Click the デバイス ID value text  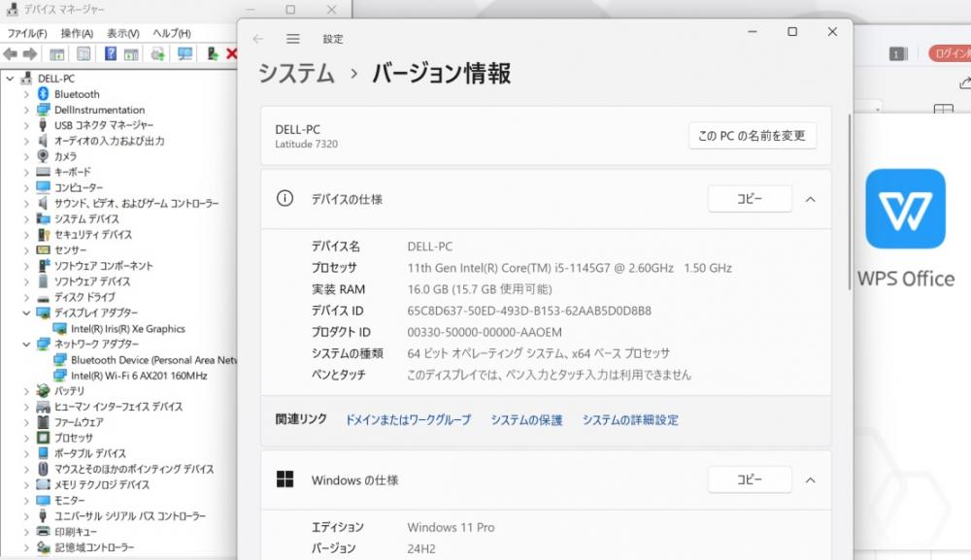(x=529, y=311)
